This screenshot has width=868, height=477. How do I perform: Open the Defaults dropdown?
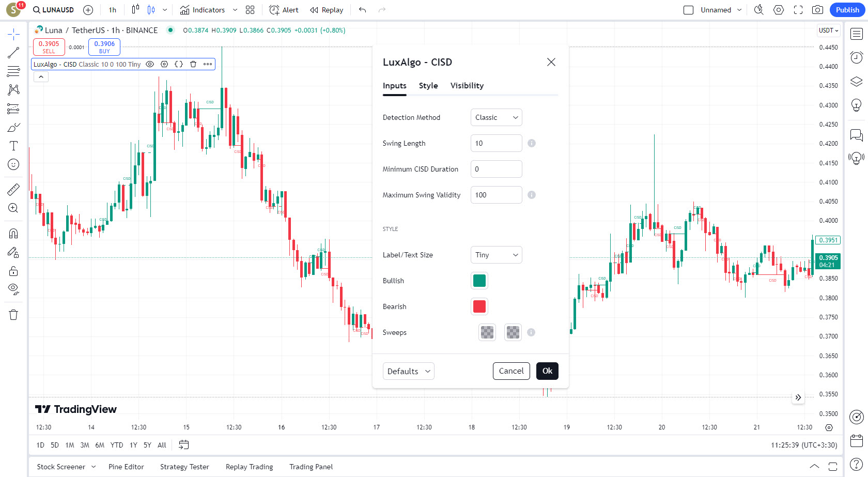click(x=408, y=371)
